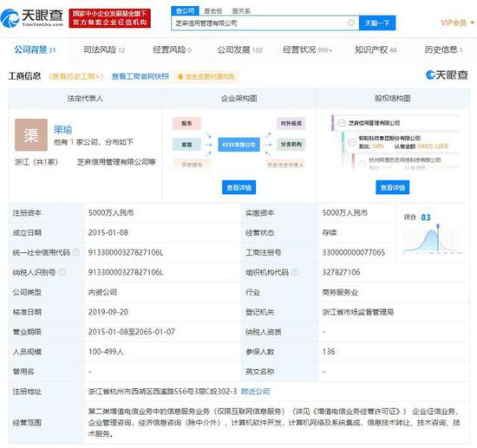
Task: Select the insured count 136
Action: pyautogui.click(x=329, y=352)
